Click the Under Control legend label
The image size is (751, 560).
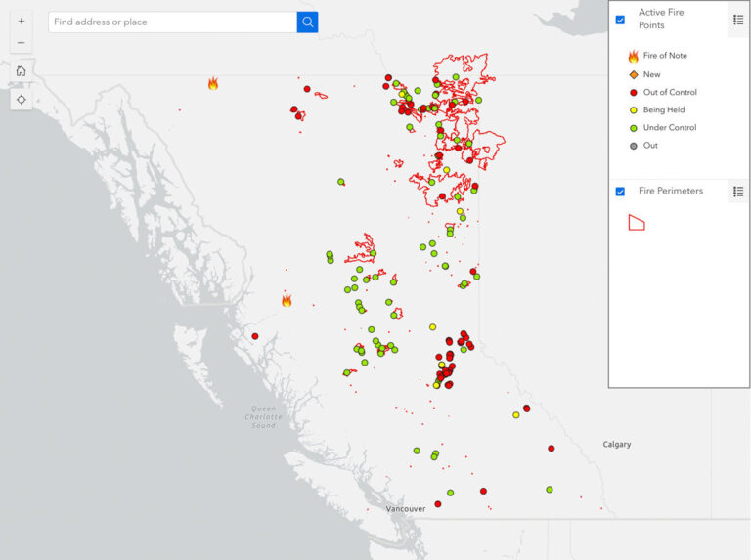tap(669, 127)
